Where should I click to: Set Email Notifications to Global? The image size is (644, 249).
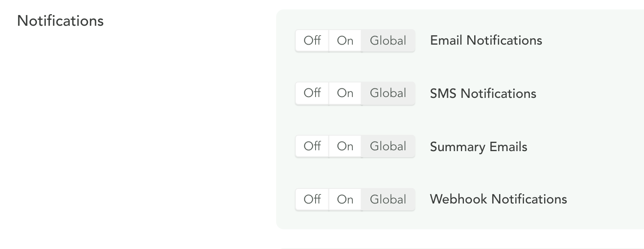[388, 41]
